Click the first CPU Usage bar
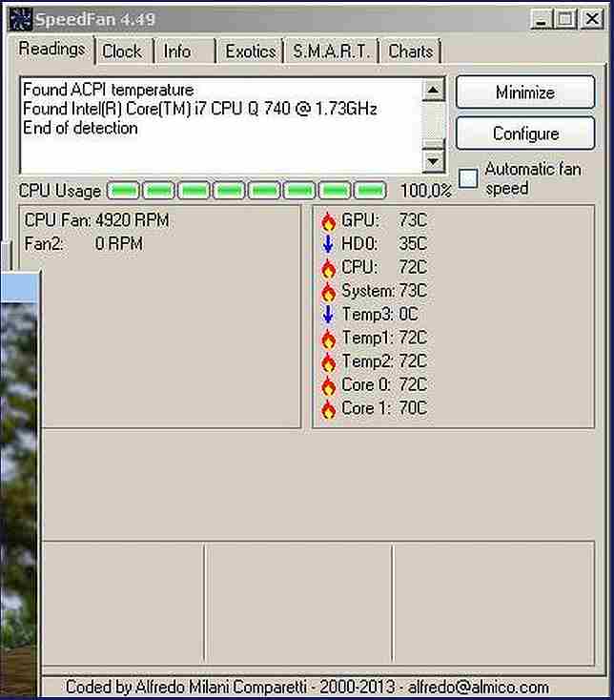Image resolution: width=614 pixels, height=700 pixels. coord(124,191)
